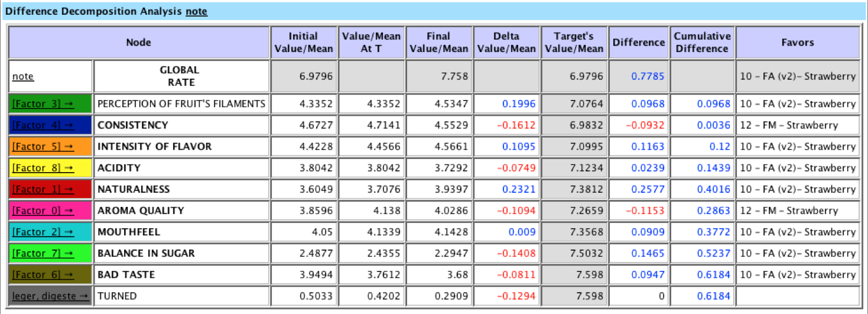Viewport: 868px width, 314px height.
Task: Click the gray leger, digeste link
Action: pyautogui.click(x=50, y=296)
